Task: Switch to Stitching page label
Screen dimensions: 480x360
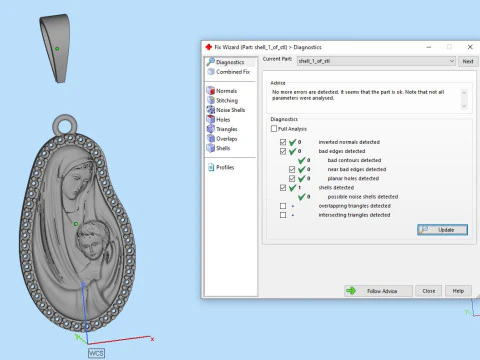Action: 227,101
